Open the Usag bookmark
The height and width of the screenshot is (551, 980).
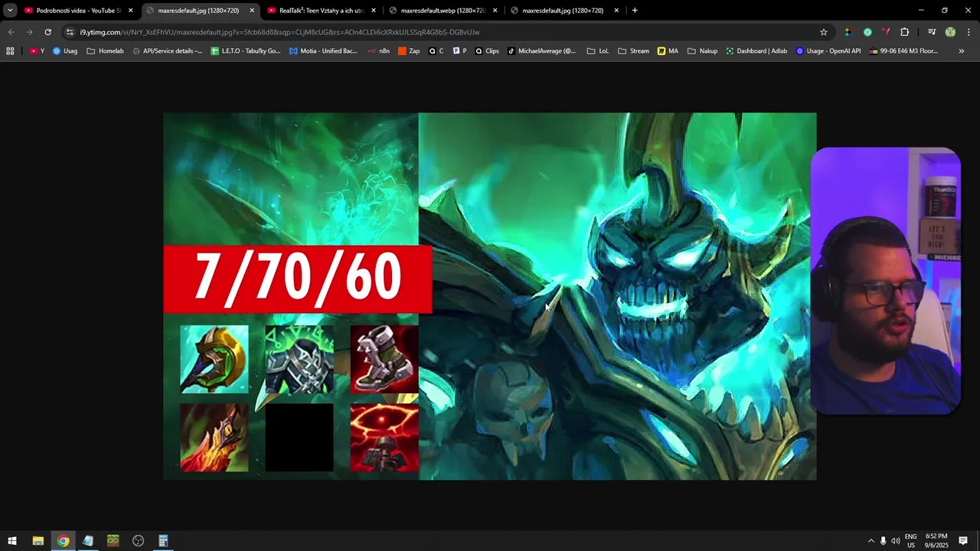point(65,51)
